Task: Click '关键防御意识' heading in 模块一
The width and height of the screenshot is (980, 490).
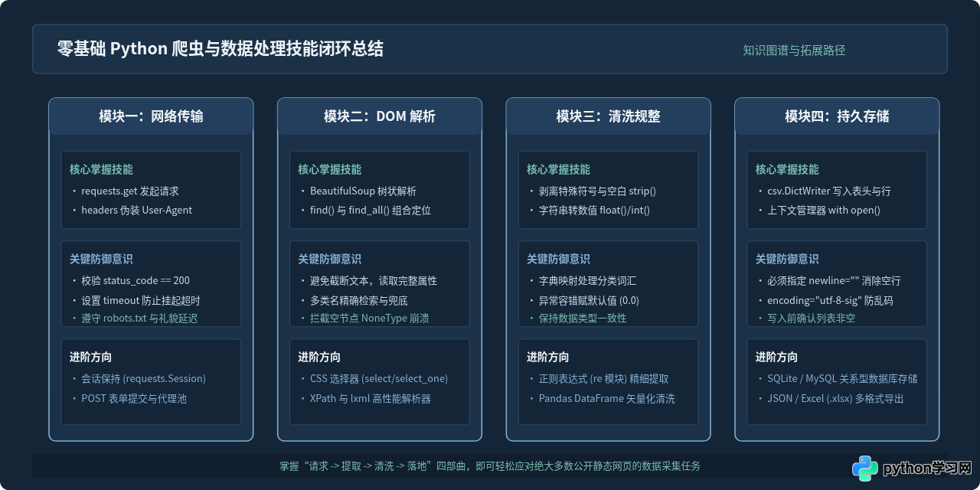Action: click(101, 260)
